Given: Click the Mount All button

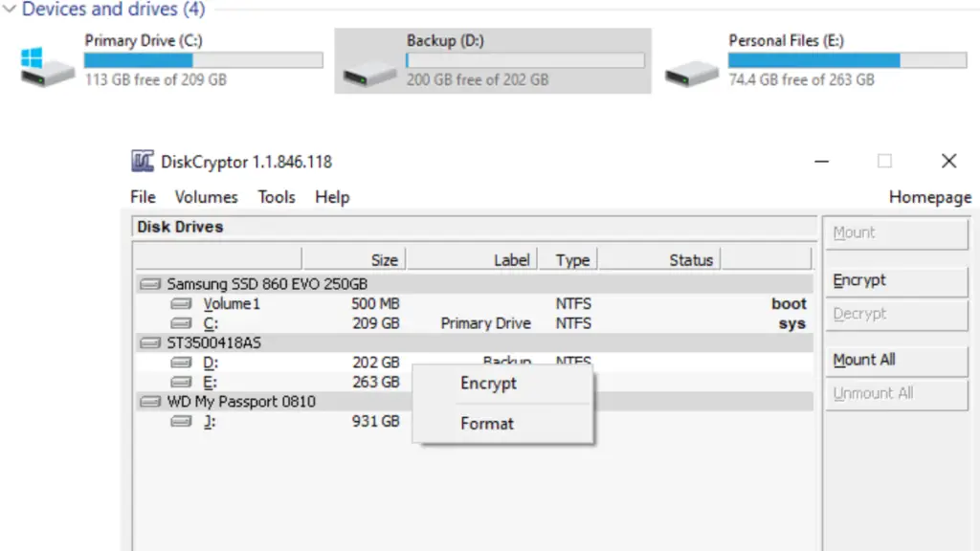Looking at the screenshot, I should coord(897,361).
